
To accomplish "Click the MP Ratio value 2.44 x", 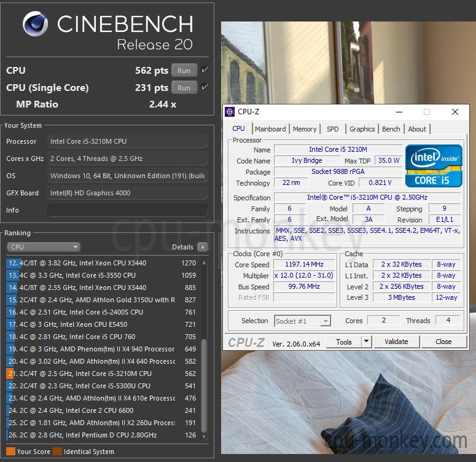I will (163, 104).
